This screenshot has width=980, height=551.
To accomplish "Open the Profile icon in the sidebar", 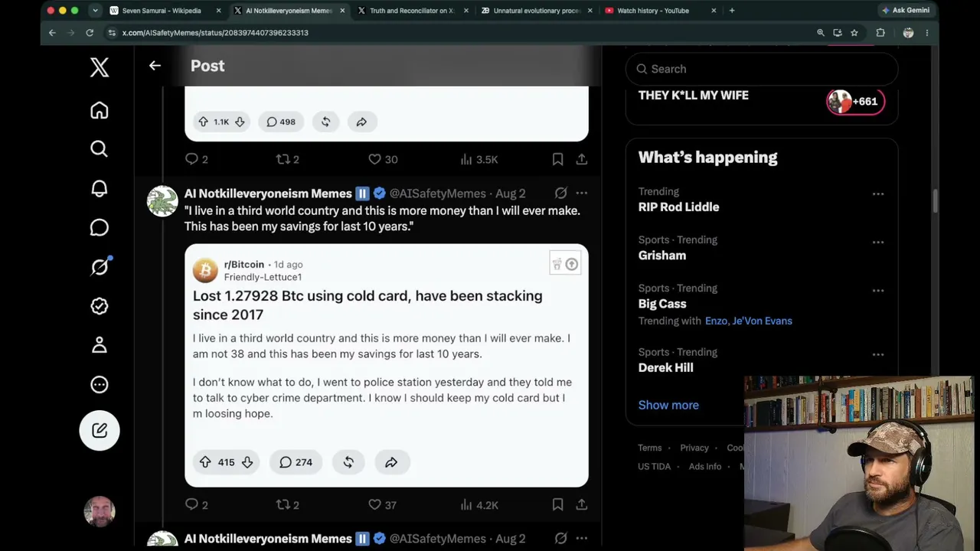I will (x=100, y=345).
